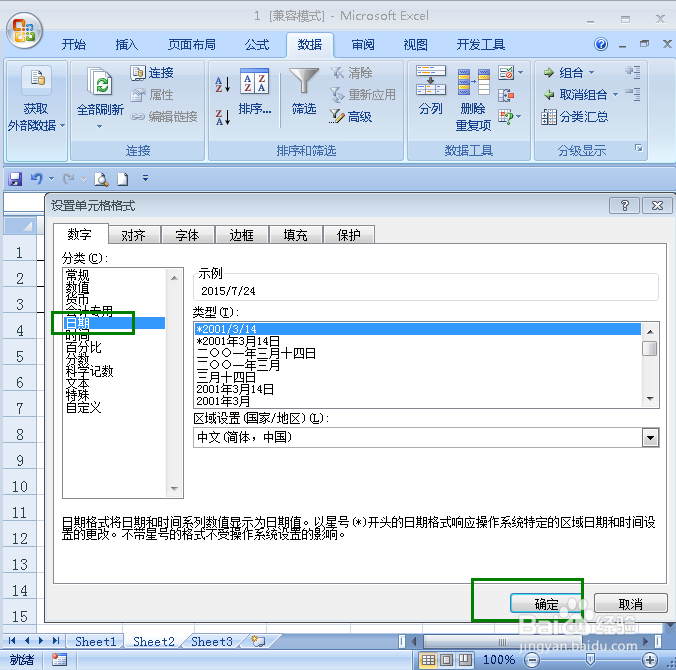Click Remove Duplicates (删除重复项)
Viewport: 676px width, 670px height.
[x=473, y=99]
